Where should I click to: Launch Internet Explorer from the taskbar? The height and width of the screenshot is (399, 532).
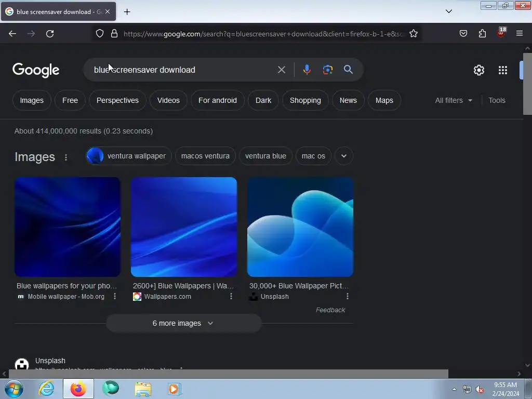(x=46, y=389)
